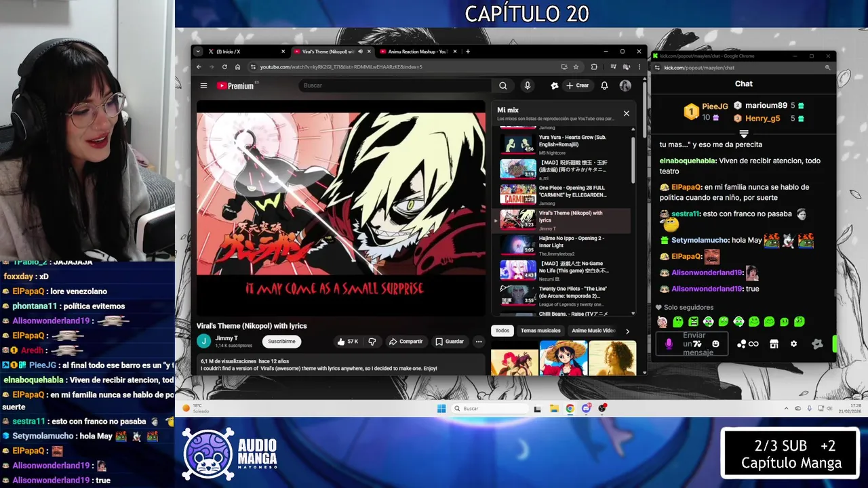Open a new Chrome tab
The height and width of the screenshot is (488, 868).
[x=468, y=52]
